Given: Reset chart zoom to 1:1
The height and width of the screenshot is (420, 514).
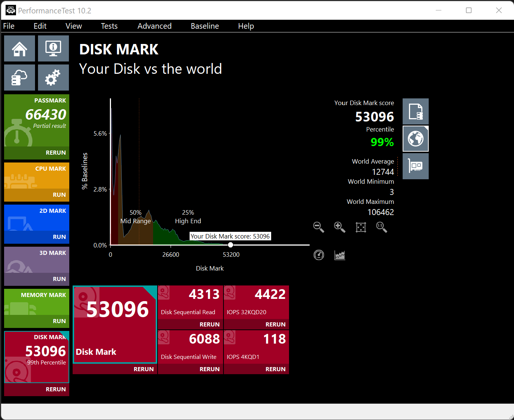Looking at the screenshot, I should point(381,227).
